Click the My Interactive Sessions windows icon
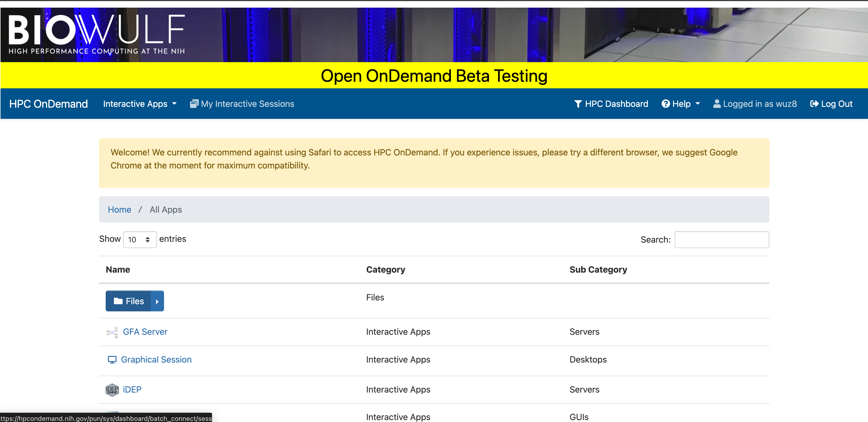The width and height of the screenshot is (868, 422). click(194, 104)
